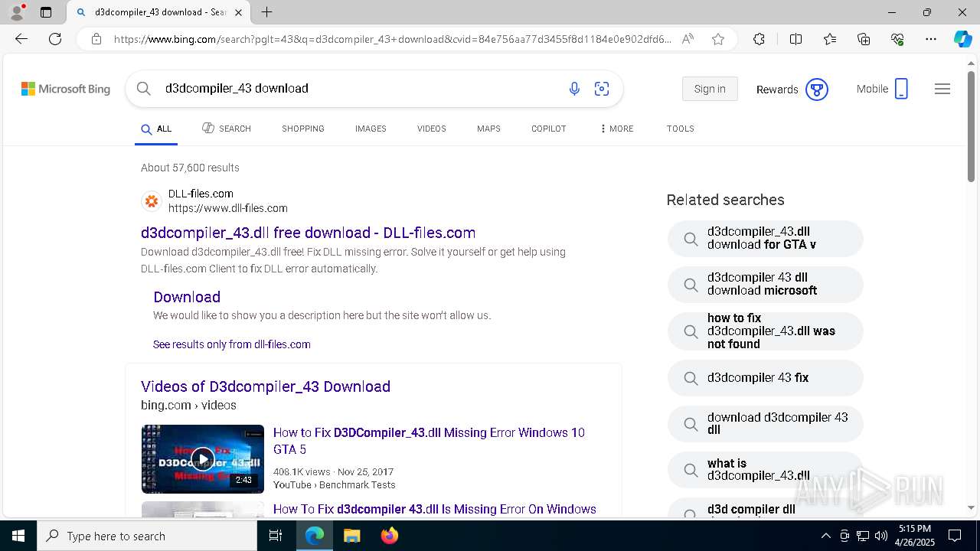The image size is (980, 551).
Task: Open the tab actions menu icon
Action: [46, 12]
